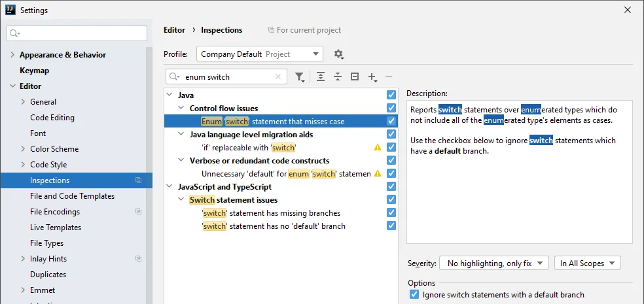Click the settings search field in the sidebar

[77, 33]
